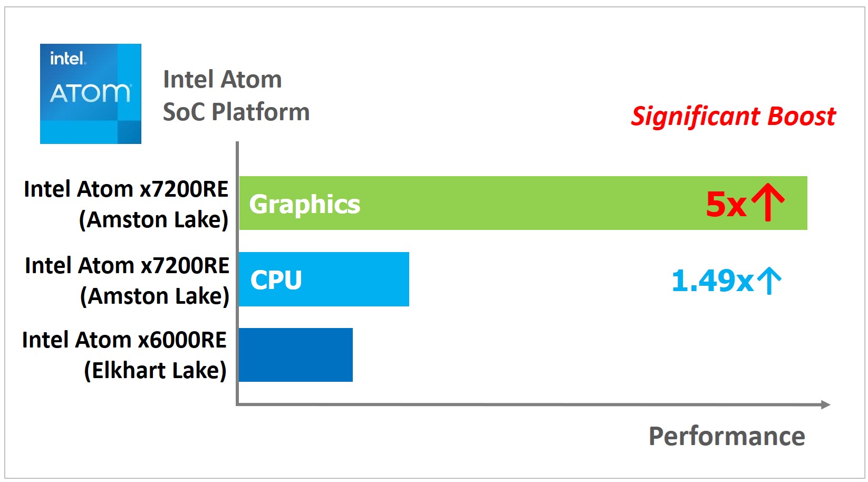
Task: Click the performance axis arrowhead
Action: (825, 404)
